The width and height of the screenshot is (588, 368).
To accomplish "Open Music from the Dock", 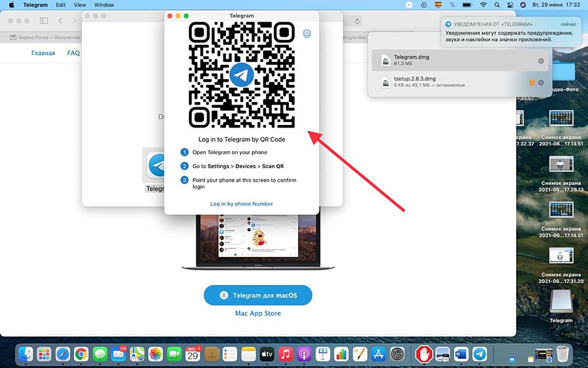I will tap(286, 354).
